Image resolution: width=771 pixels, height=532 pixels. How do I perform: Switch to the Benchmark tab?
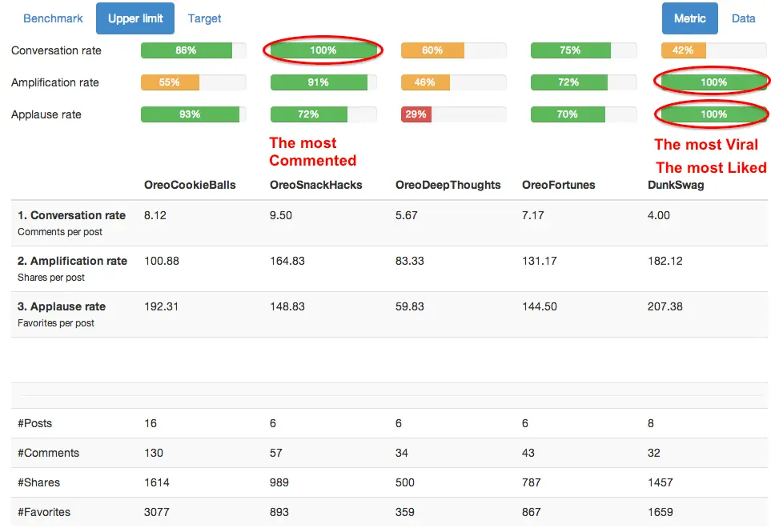click(x=53, y=18)
